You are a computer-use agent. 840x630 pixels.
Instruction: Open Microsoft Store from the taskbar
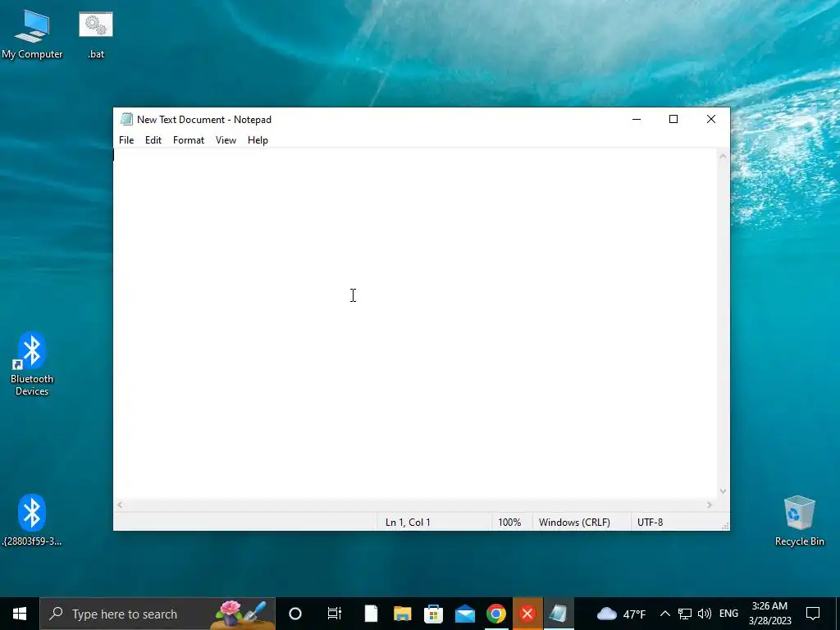tap(433, 614)
